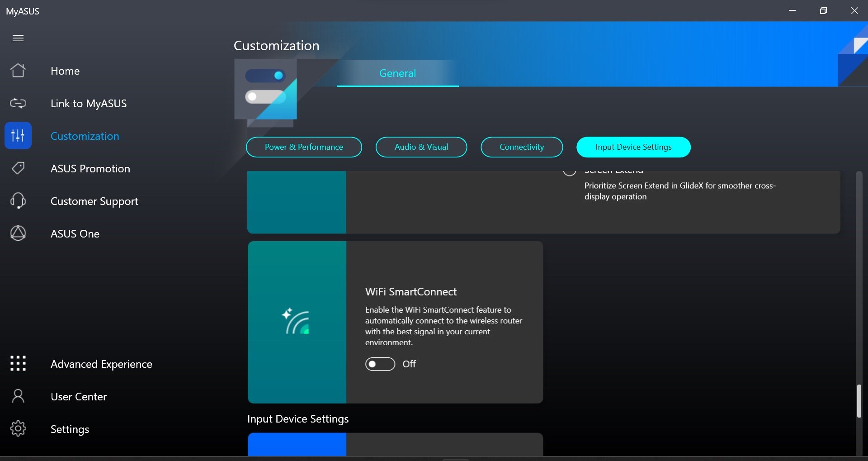Go to Customer Support
The height and width of the screenshot is (461, 868).
(94, 201)
